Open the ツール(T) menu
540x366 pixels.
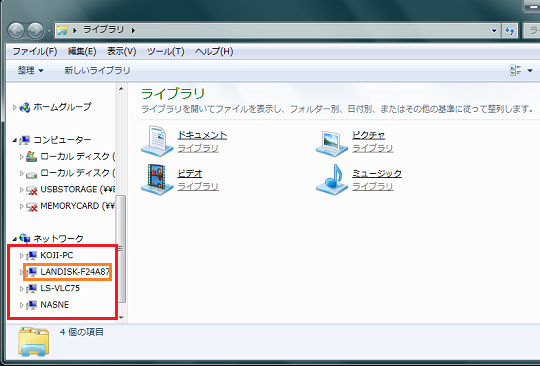(166, 52)
